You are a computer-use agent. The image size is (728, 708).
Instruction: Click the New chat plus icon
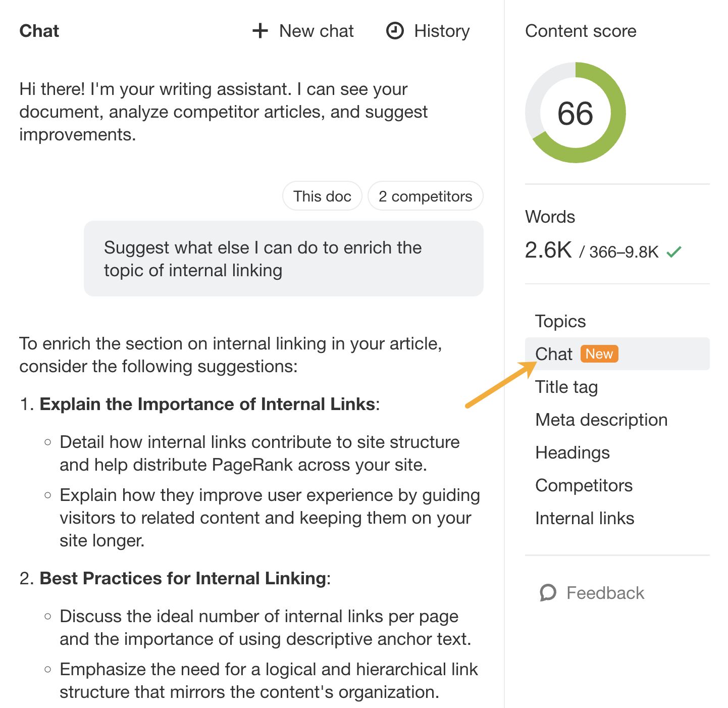coord(259,31)
